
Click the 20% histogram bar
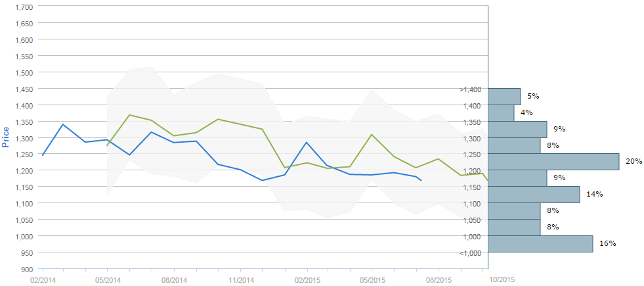(553, 162)
